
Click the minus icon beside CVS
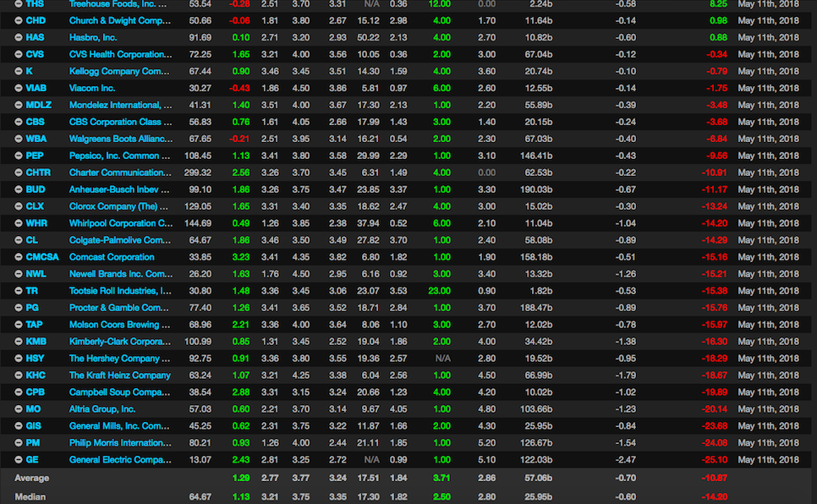tap(19, 54)
